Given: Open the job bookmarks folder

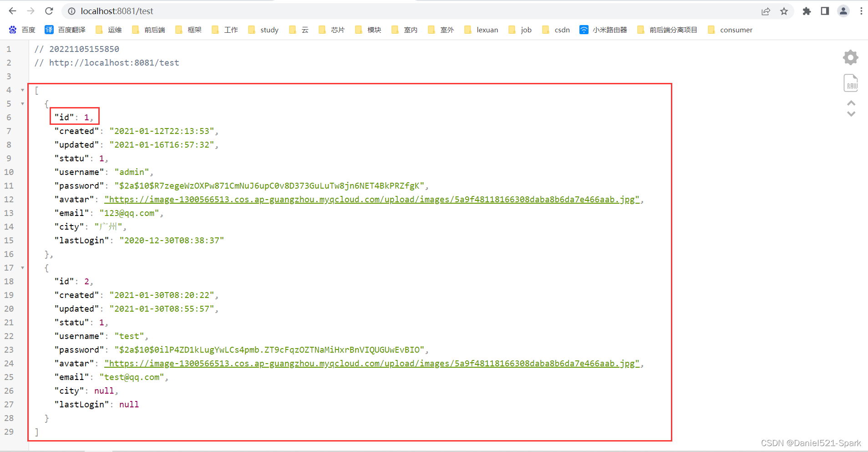Looking at the screenshot, I should [x=520, y=30].
